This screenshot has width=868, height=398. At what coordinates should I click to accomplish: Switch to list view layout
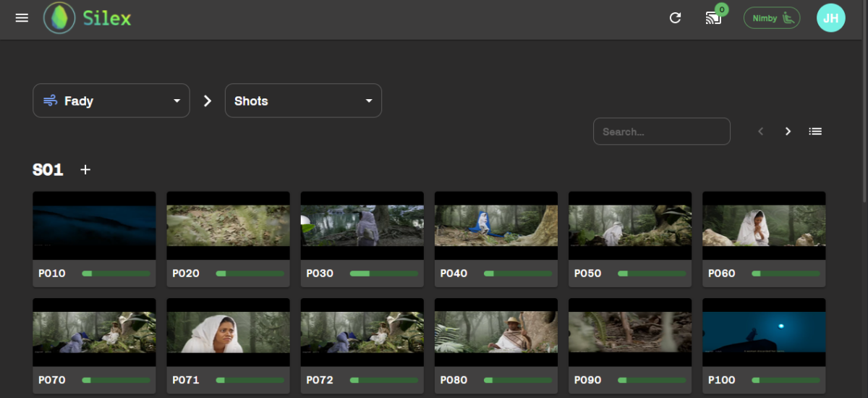click(815, 132)
